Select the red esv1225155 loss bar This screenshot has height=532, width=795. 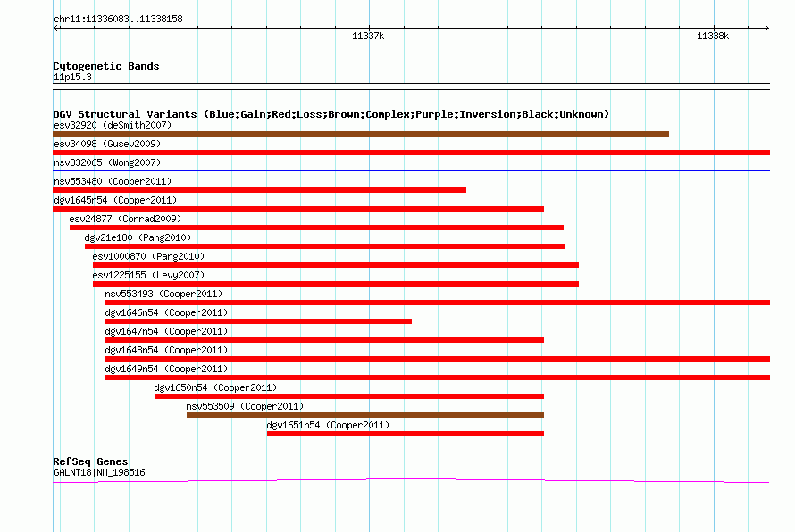click(336, 284)
